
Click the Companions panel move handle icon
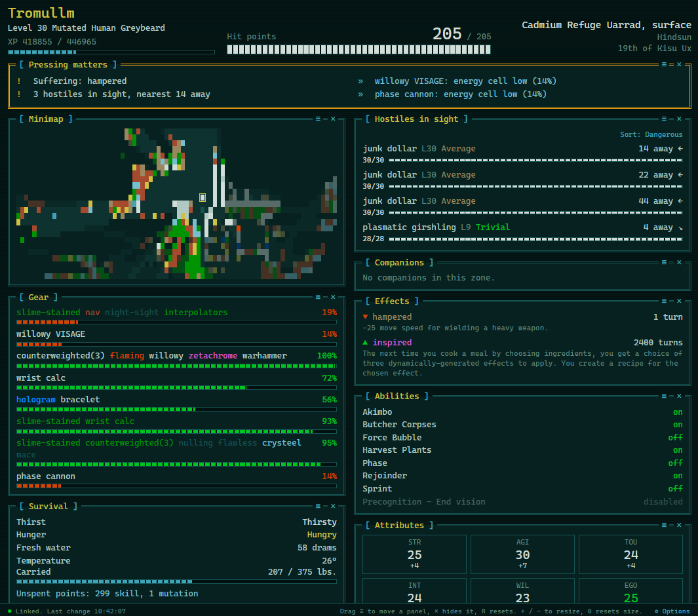[x=664, y=262]
